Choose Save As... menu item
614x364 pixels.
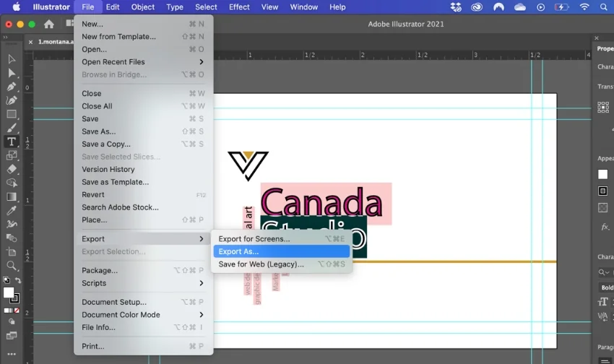[x=143, y=131]
